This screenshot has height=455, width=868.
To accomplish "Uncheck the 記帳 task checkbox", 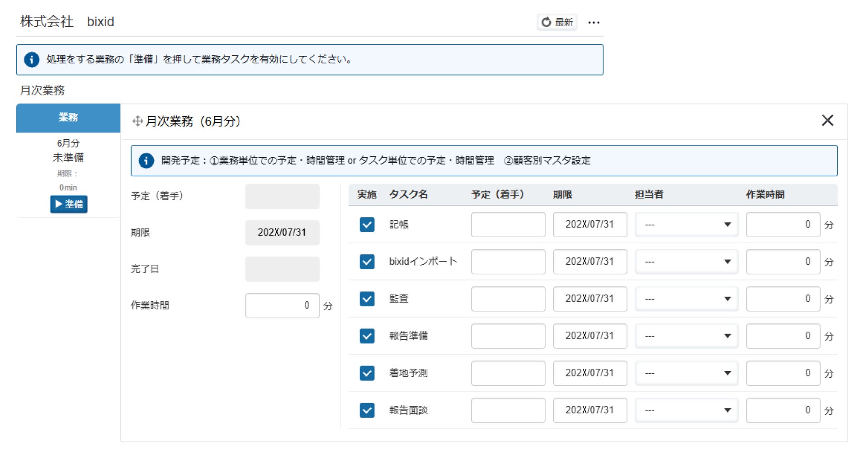I will (x=367, y=225).
